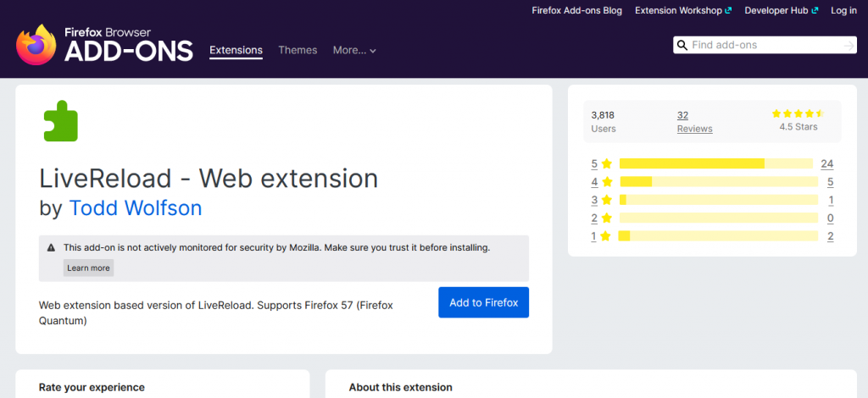Click the Add to Firefox button
Image resolution: width=868 pixels, height=398 pixels.
[483, 302]
